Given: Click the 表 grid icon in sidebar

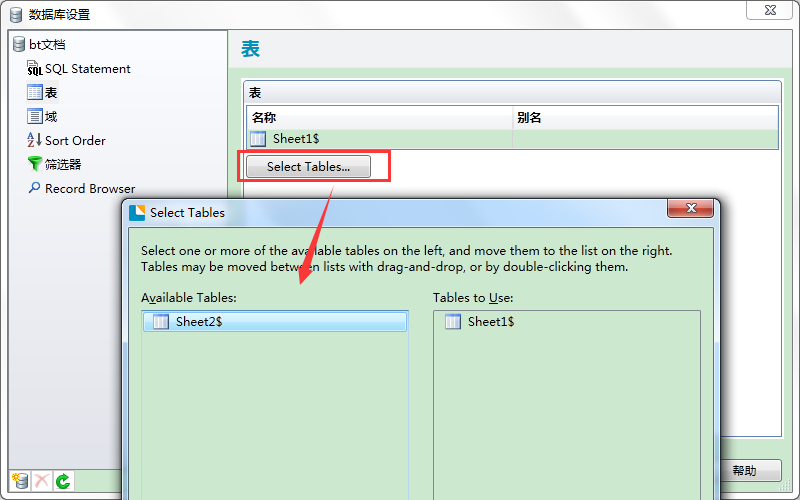Looking at the screenshot, I should pyautogui.click(x=35, y=92).
